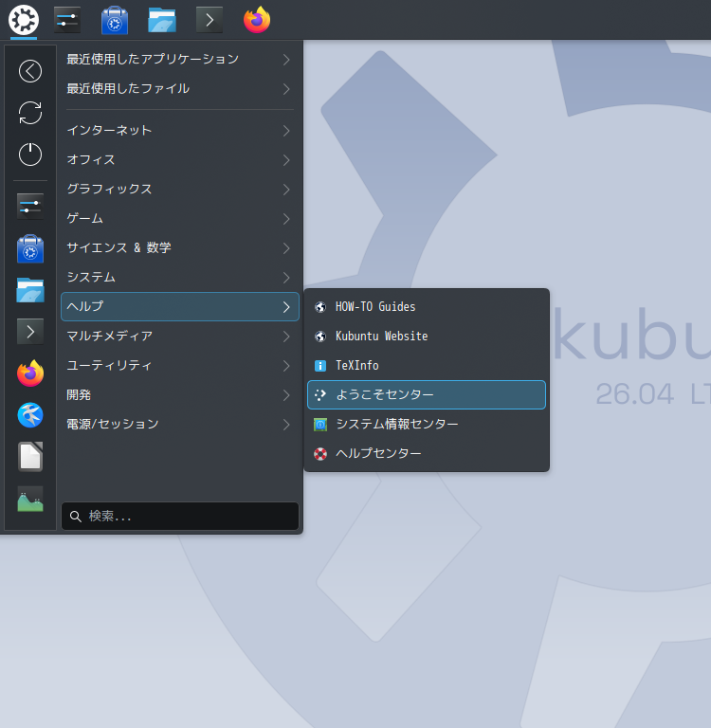Screen dimensions: 711x728
Task: Launch ようこそセンター entry
Action: click(x=427, y=394)
